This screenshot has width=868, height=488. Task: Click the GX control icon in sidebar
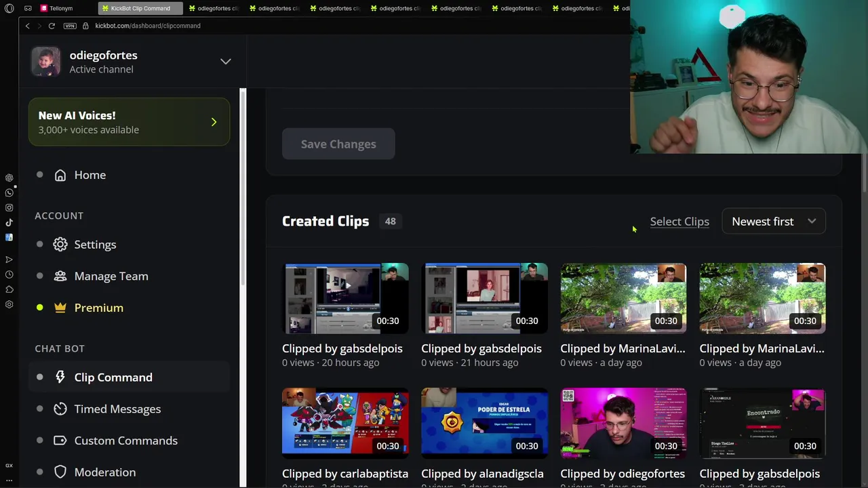pos(9,466)
